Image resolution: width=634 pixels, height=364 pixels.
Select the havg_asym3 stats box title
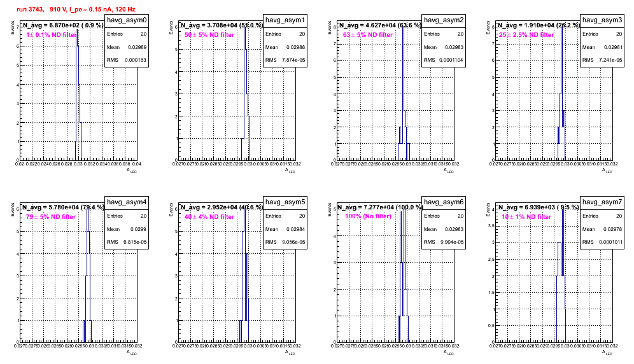pos(602,20)
